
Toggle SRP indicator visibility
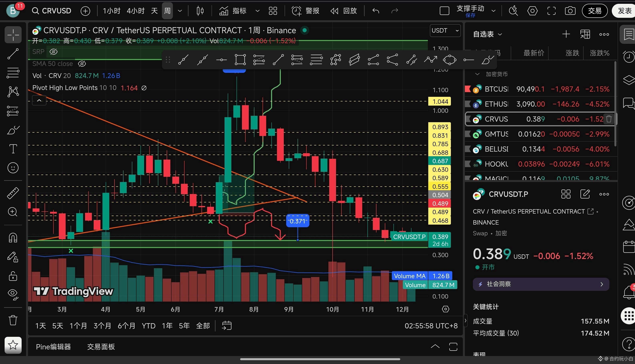coord(53,52)
